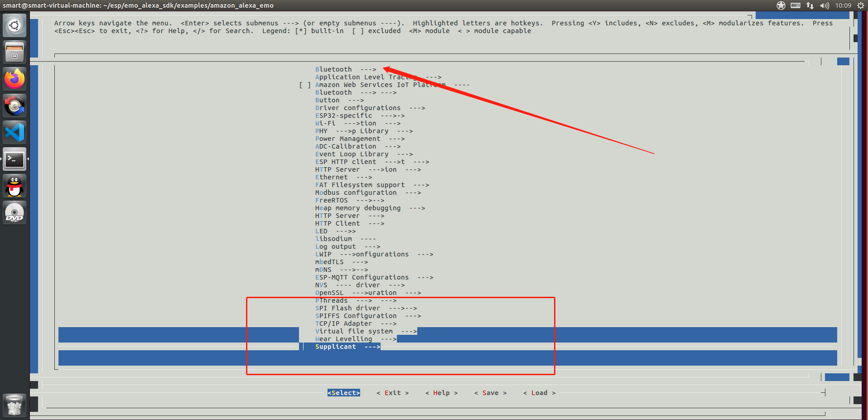Select the Log output entry
Screen dimensions: 868x420
click(x=348, y=246)
